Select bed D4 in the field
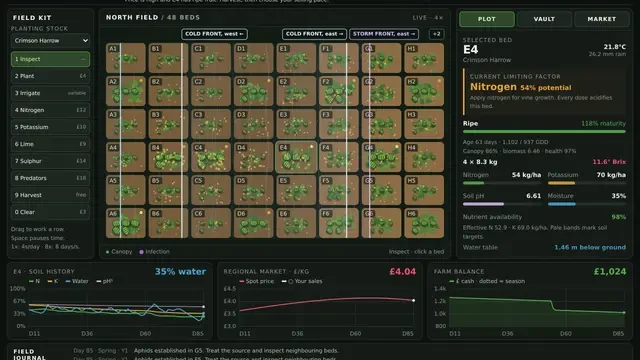This screenshot has width=640, height=360. pyautogui.click(x=253, y=157)
